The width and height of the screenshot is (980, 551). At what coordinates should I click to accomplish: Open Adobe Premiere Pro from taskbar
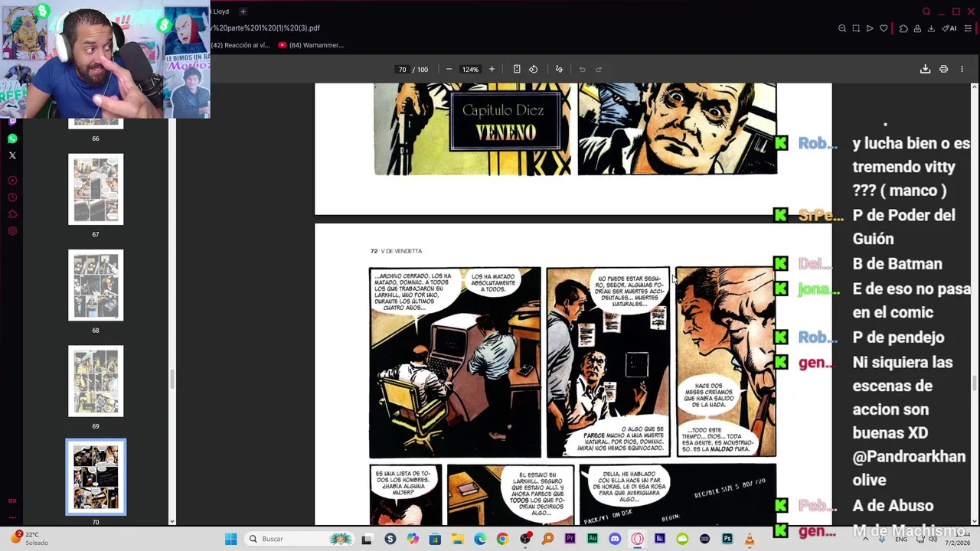pyautogui.click(x=570, y=539)
